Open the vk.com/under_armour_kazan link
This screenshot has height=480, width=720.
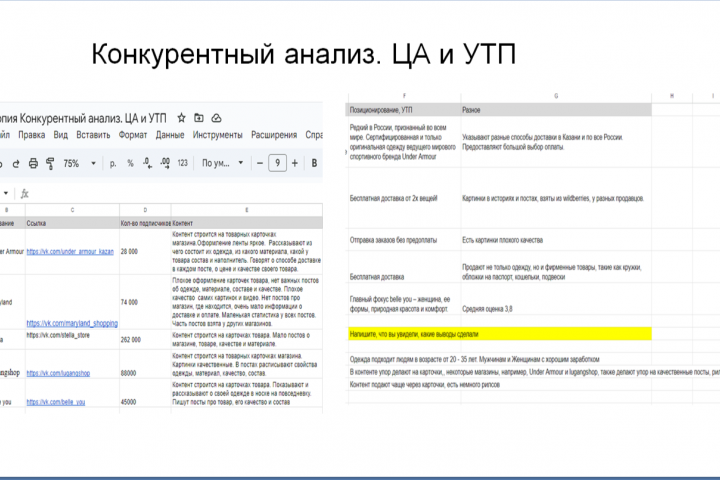(70, 252)
